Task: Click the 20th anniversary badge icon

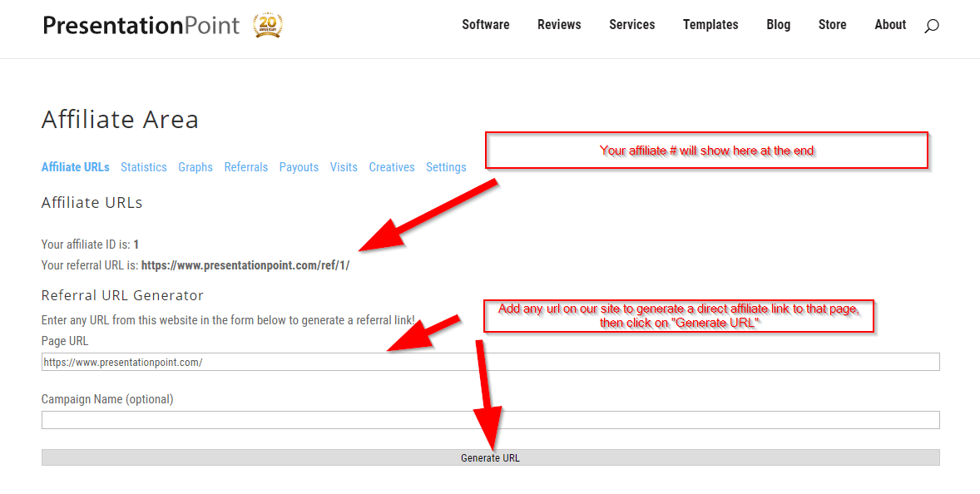Action: pyautogui.click(x=267, y=25)
